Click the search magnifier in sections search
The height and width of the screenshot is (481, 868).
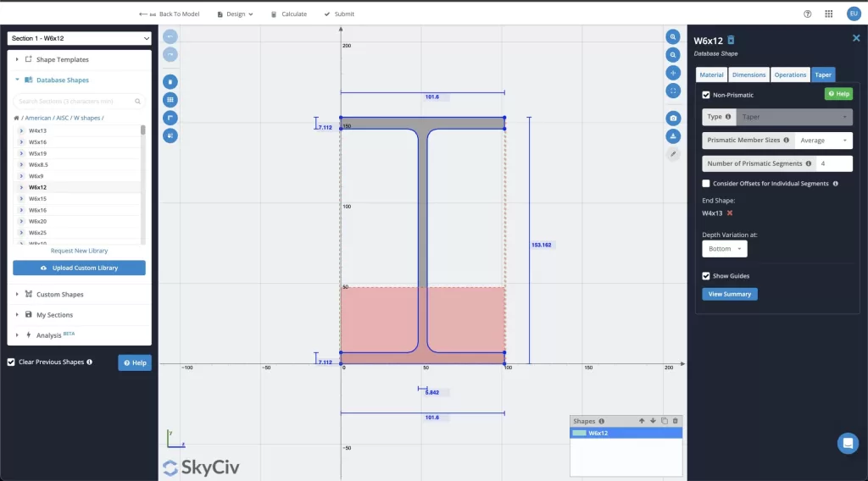click(137, 101)
